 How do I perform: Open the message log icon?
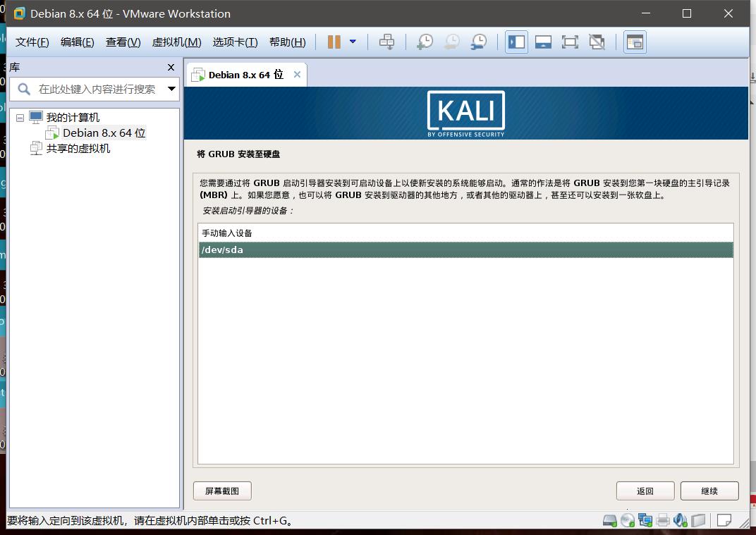coord(724,520)
